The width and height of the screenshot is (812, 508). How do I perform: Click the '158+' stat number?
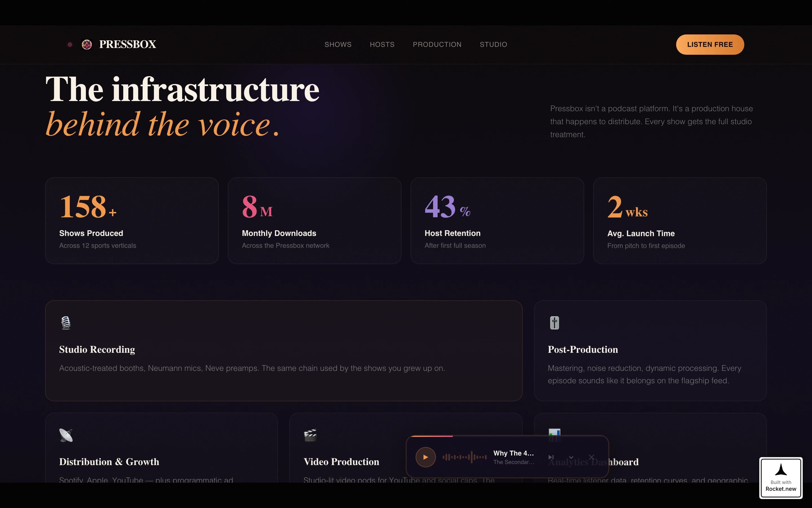(88, 206)
